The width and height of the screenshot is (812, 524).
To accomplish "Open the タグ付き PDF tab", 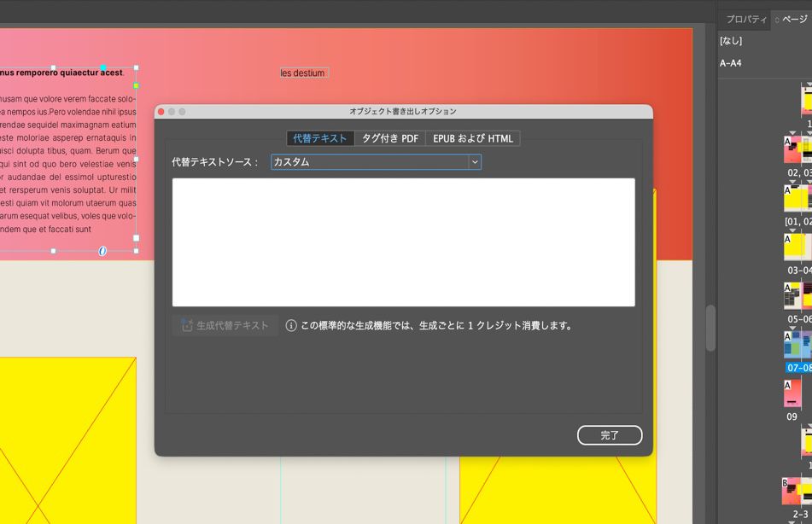I will (390, 138).
